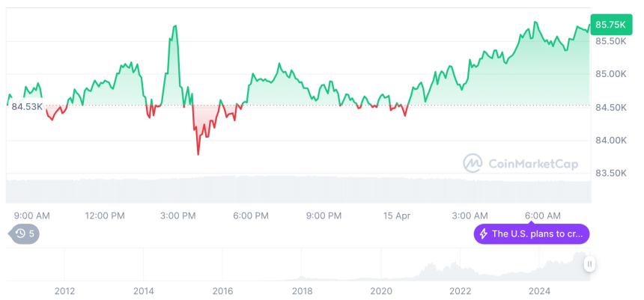The width and height of the screenshot is (644, 300).
Task: Click the history clock icon badge
Action: [20, 233]
